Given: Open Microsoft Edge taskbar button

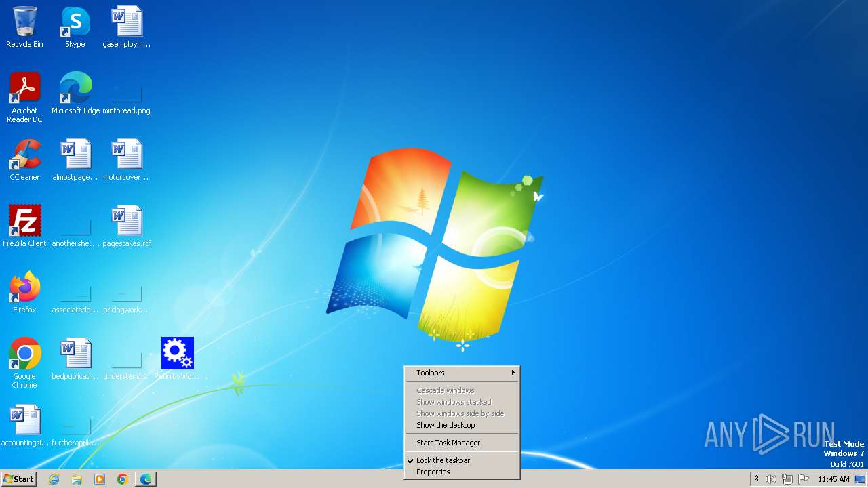Looking at the screenshot, I should pyautogui.click(x=146, y=479).
